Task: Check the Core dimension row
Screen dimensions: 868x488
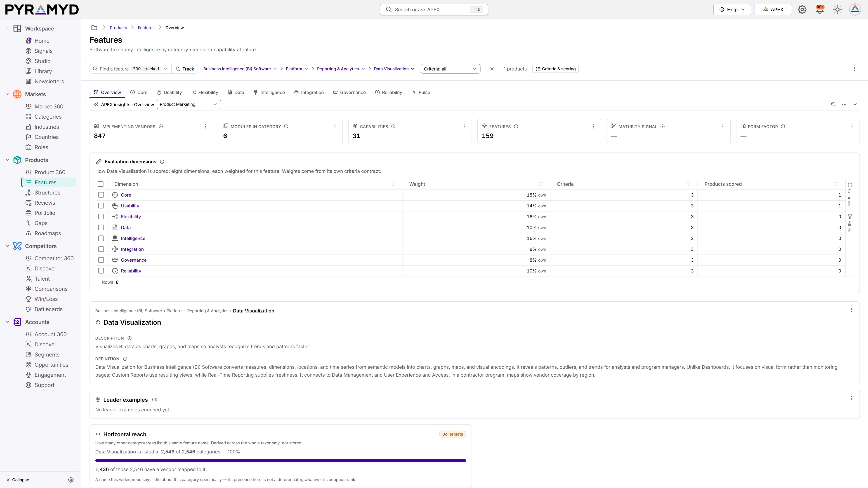Action: point(101,195)
